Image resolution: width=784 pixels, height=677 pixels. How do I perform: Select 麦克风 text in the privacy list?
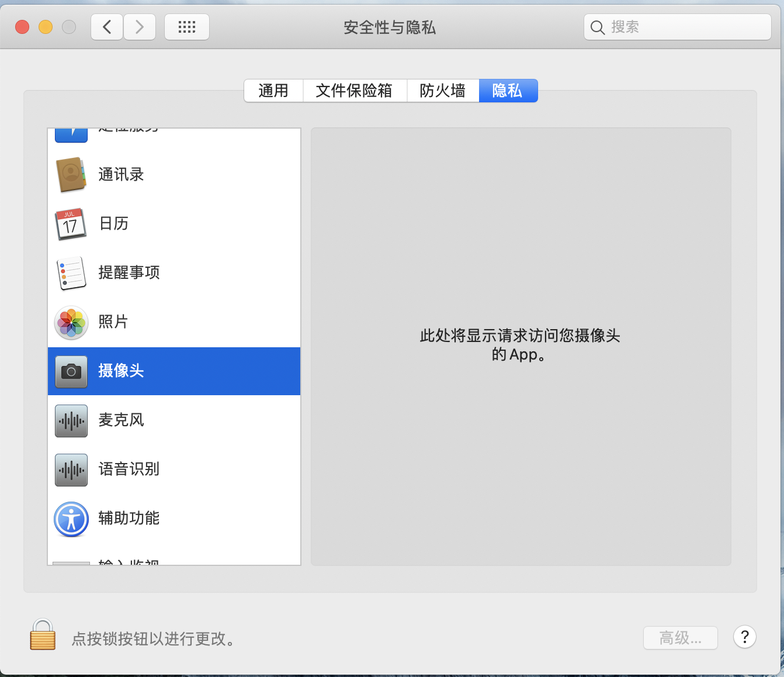click(121, 420)
